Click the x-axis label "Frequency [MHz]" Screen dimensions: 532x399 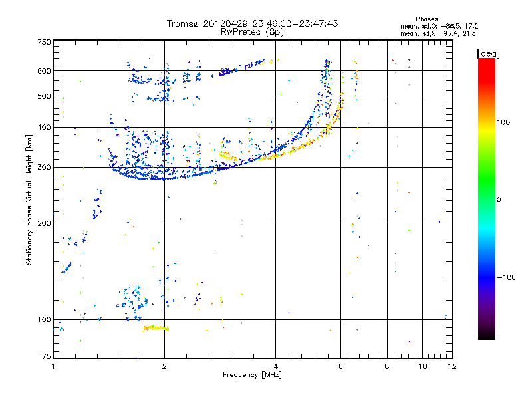click(252, 375)
